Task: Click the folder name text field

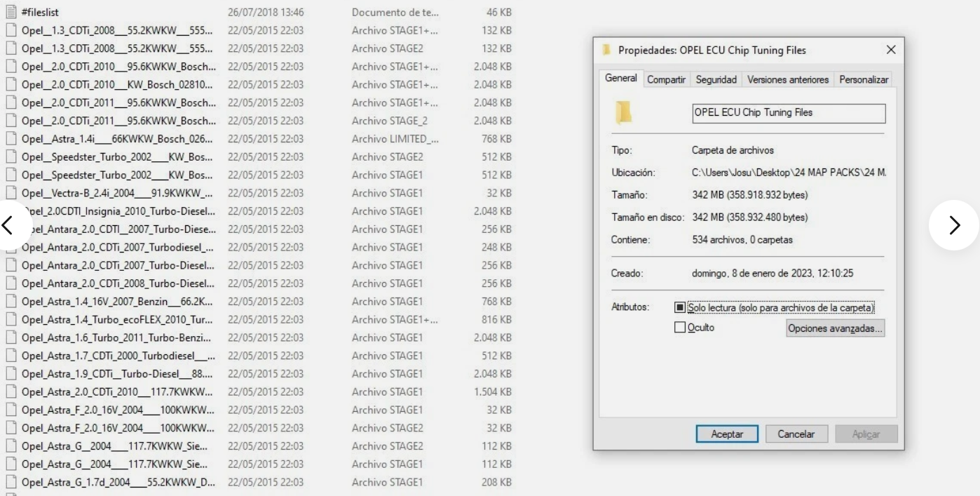Action: (x=788, y=114)
